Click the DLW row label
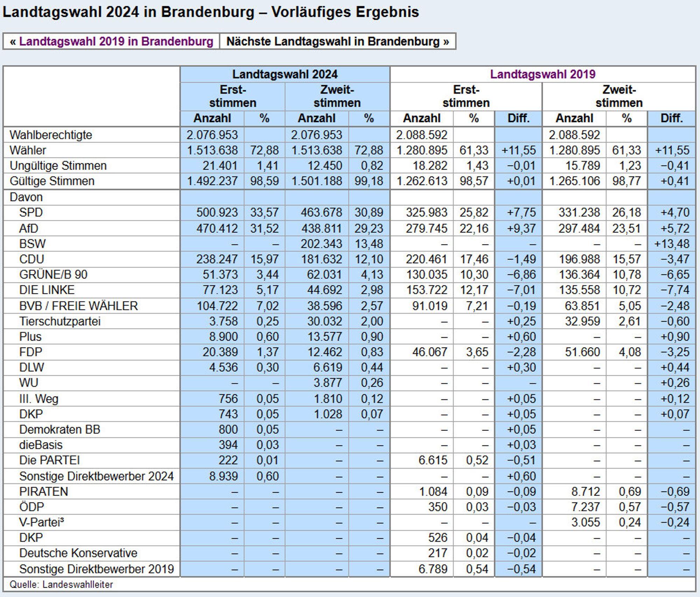Viewport: 700px width, 597px height. [x=32, y=367]
